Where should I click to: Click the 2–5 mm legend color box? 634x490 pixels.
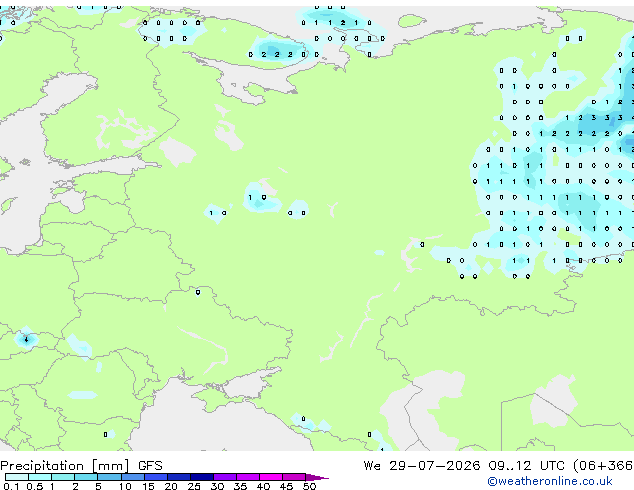tap(86, 477)
